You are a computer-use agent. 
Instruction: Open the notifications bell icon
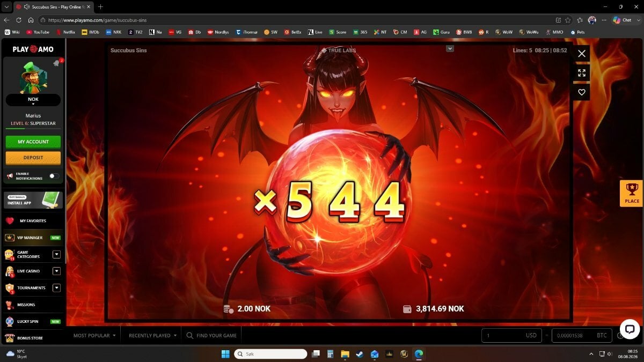click(56, 63)
